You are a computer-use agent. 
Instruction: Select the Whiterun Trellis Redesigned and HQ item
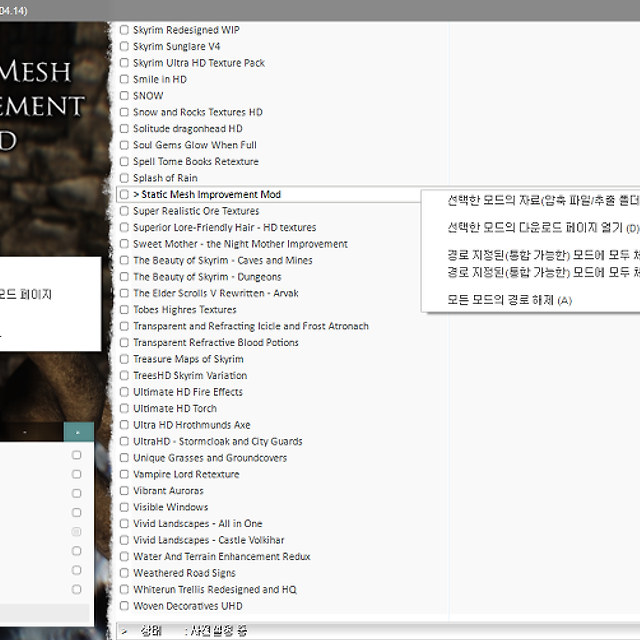coord(214,590)
